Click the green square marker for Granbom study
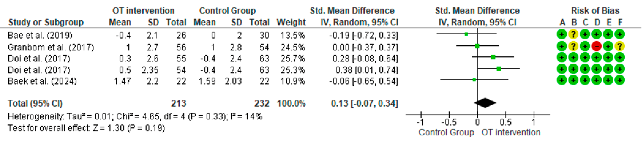The width and height of the screenshot is (644, 142). click(x=477, y=46)
